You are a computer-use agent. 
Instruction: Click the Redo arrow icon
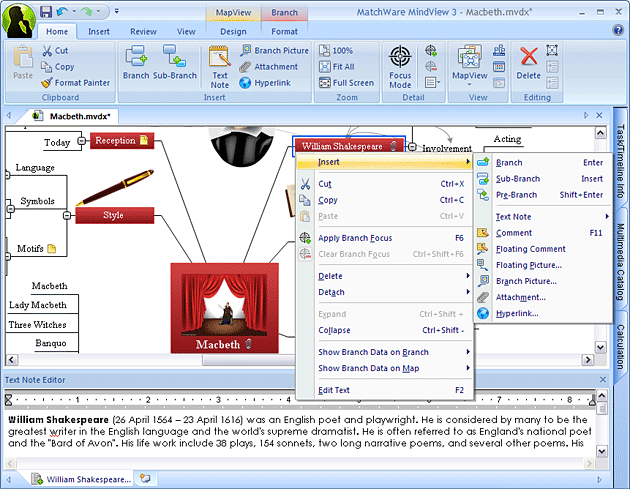[x=86, y=12]
